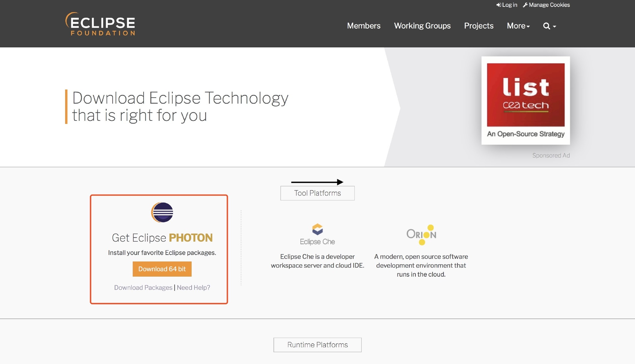Click the Need Help? link

193,287
